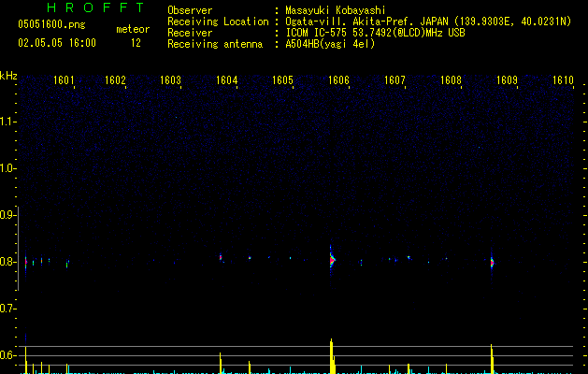Click the 0.8 kHz frequency label
This screenshot has height=374, width=588.
(7, 262)
